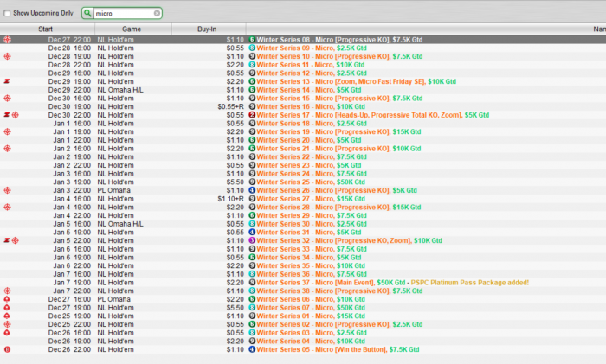The height and width of the screenshot is (364, 606).
Task: Sort tournaments by the Buy-In column header
Action: [207, 29]
